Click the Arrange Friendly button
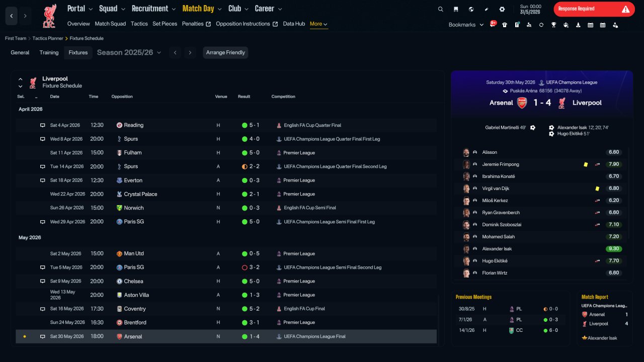The width and height of the screenshot is (644, 362). pyautogui.click(x=225, y=52)
